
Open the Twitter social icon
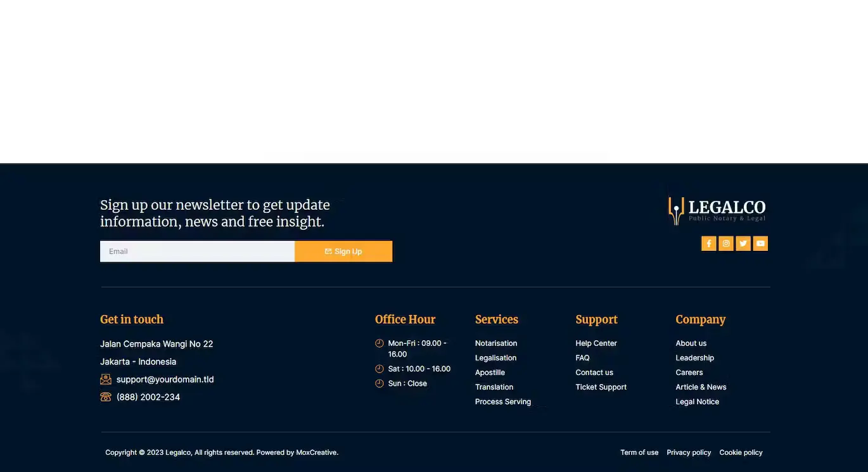click(x=743, y=243)
